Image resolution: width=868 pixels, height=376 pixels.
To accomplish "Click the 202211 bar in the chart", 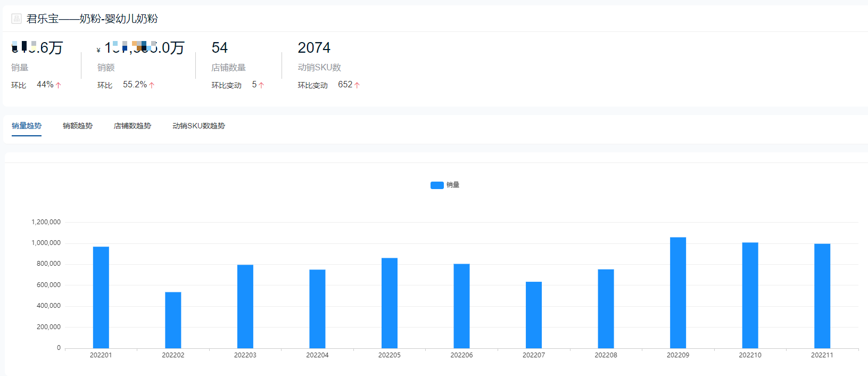I will [822, 296].
